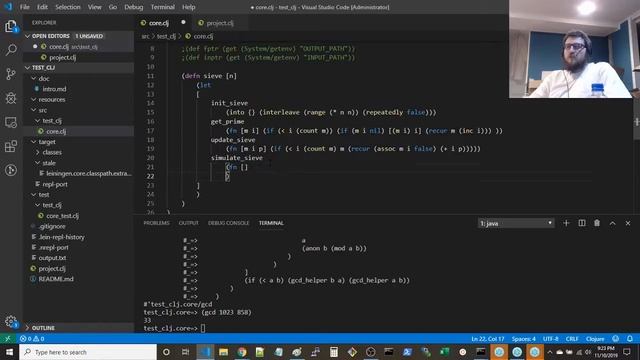Switch to Chrome on the taskbar

pyautogui.click(x=242, y=352)
